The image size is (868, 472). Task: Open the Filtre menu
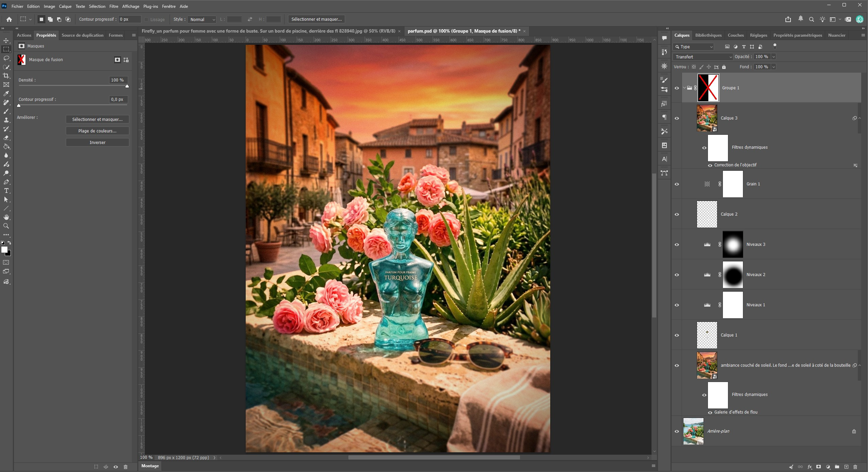click(114, 6)
